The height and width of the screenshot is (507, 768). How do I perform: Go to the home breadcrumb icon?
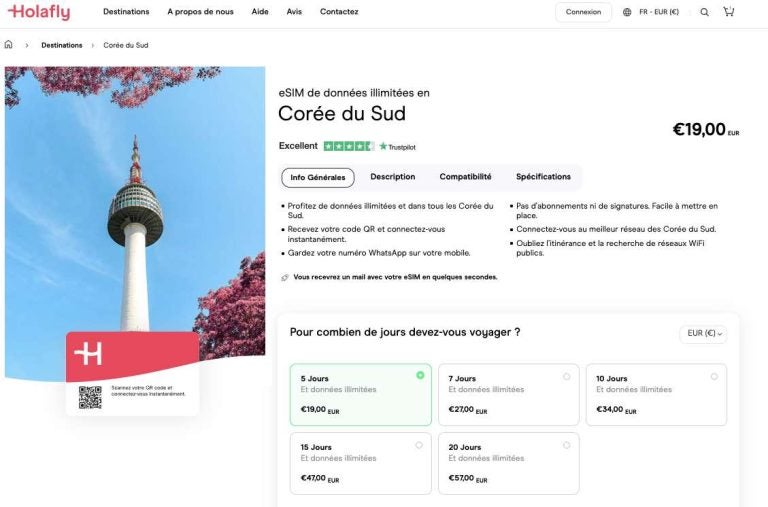pyautogui.click(x=8, y=45)
